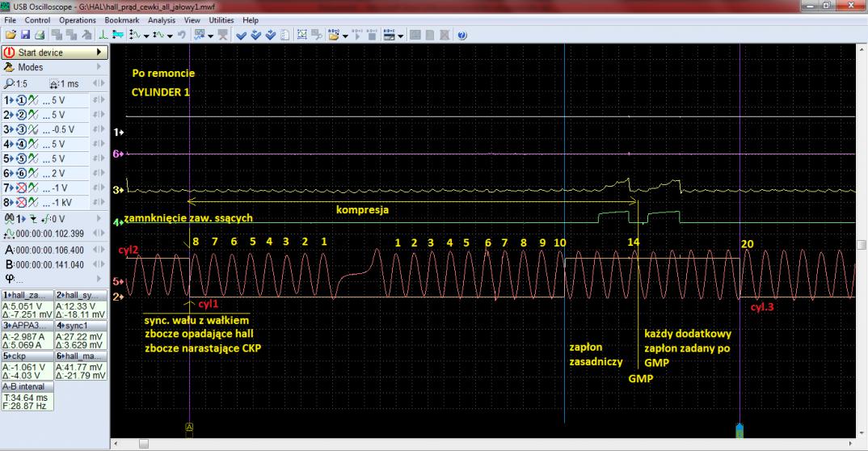
Task: Expand the Modes submenu arrow
Action: (x=99, y=68)
